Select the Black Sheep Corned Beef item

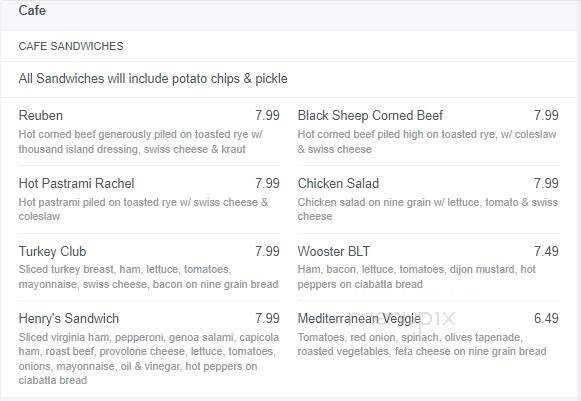[370, 115]
